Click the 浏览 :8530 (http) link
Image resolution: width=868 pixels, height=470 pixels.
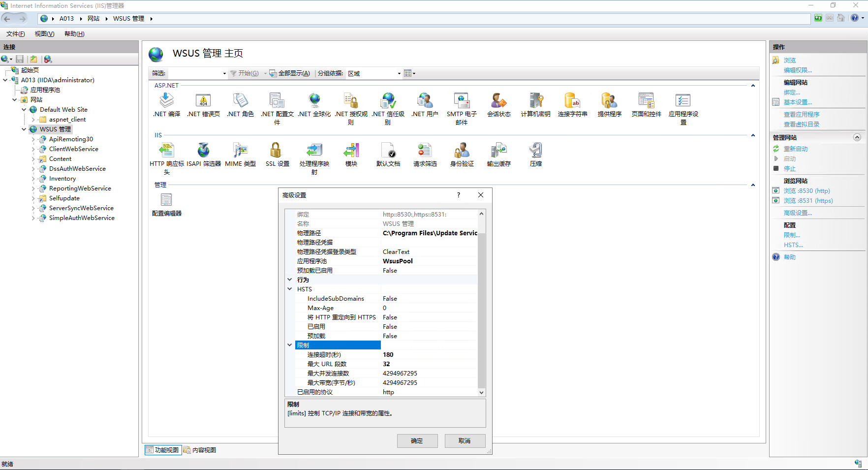coord(806,191)
